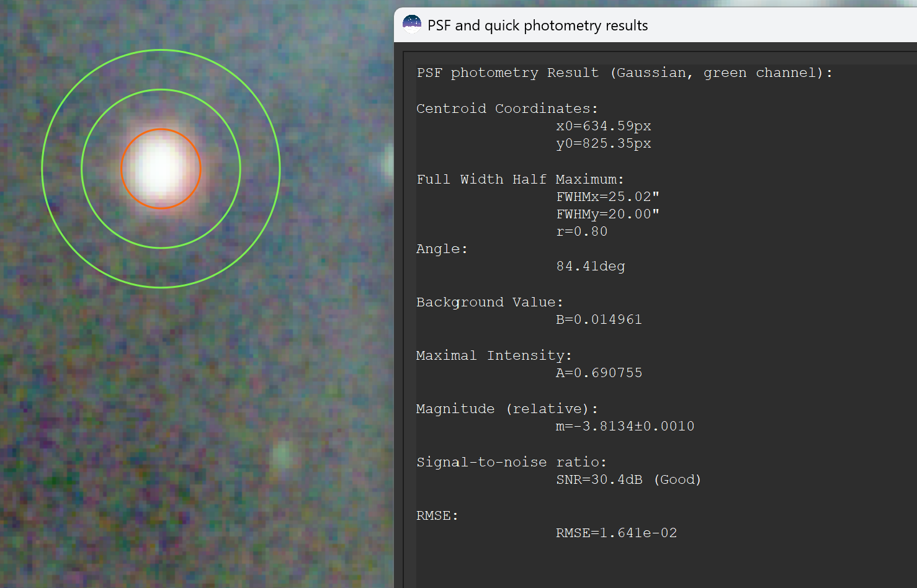The width and height of the screenshot is (917, 588).
Task: Click the bright star center inside the orange circle
Action: (x=161, y=169)
